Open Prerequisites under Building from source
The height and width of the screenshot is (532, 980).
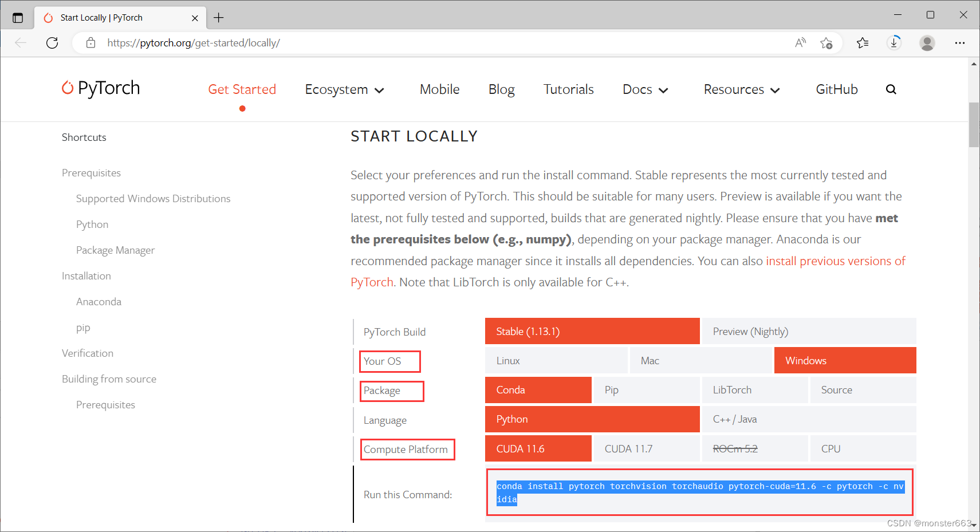[x=105, y=405]
